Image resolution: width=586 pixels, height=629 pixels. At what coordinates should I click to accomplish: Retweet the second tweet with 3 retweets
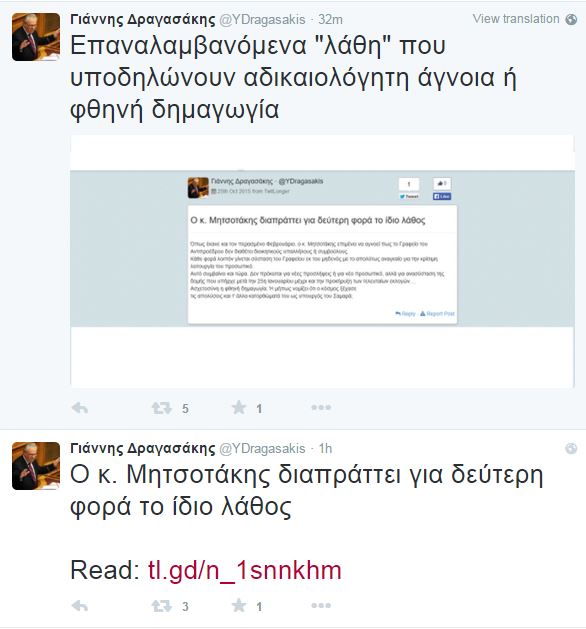(x=162, y=606)
